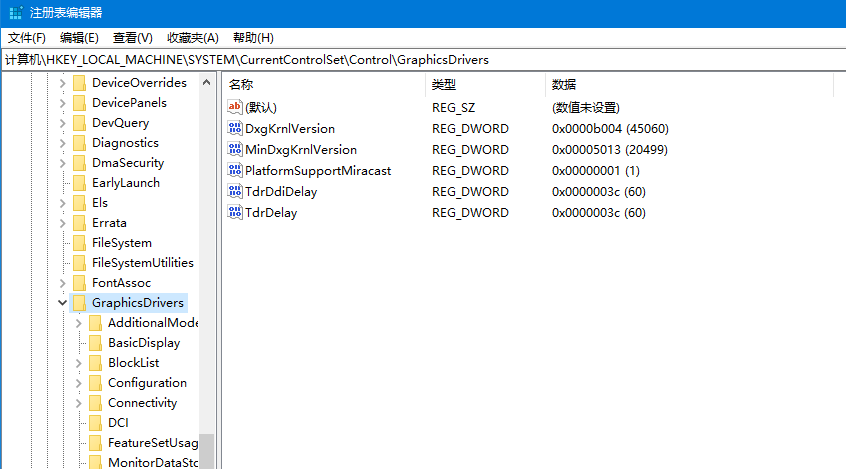846x469 pixels.
Task: Expand the BlockList subkey
Action: [x=78, y=363]
